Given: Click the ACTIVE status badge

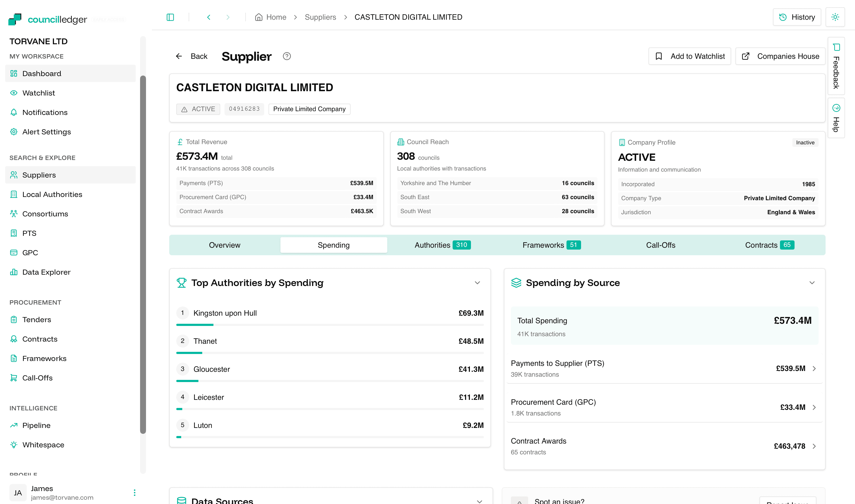Looking at the screenshot, I should coord(198,109).
